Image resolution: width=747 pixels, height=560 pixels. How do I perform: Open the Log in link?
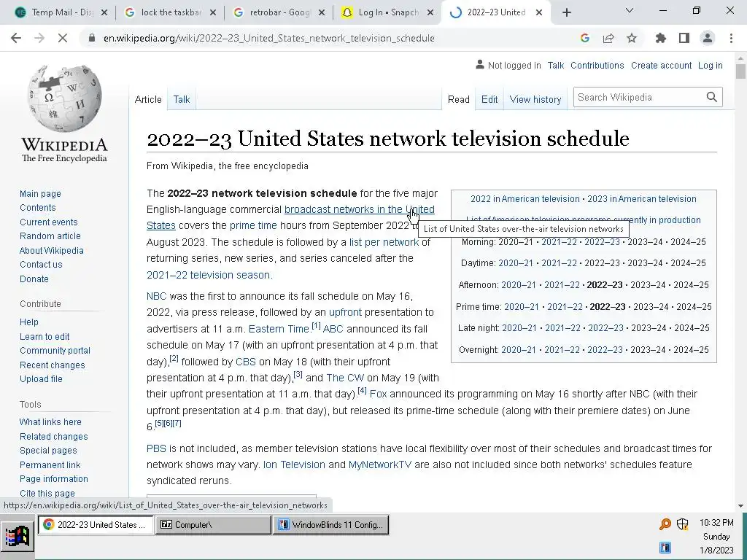(x=711, y=66)
